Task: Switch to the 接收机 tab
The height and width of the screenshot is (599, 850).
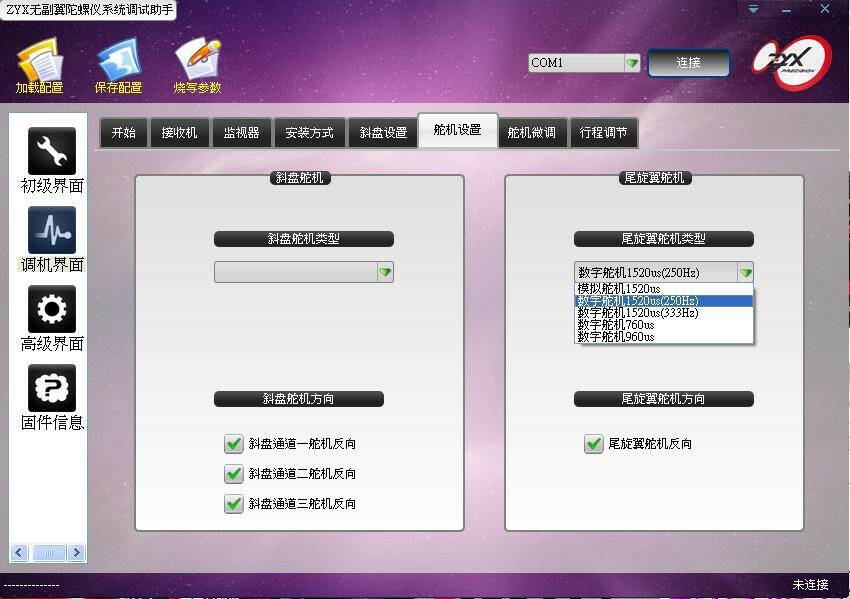Action: (x=179, y=133)
